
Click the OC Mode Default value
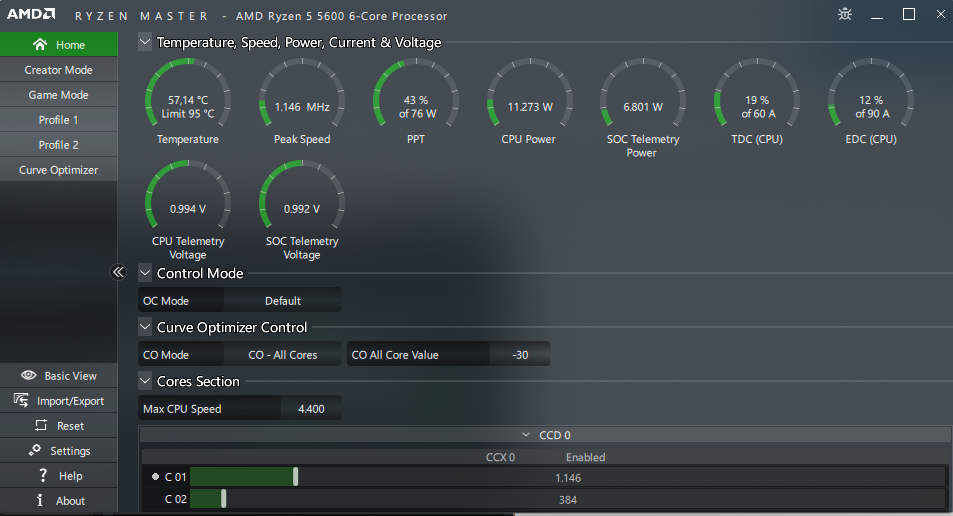pos(283,300)
